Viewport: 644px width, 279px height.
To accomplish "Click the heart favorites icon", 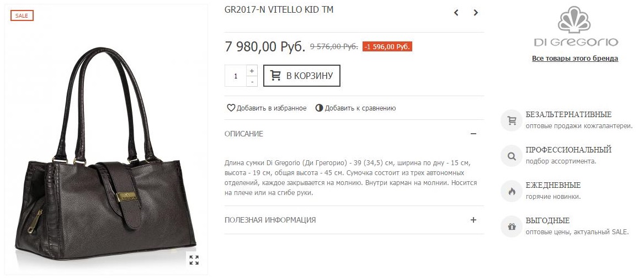I will click(231, 108).
